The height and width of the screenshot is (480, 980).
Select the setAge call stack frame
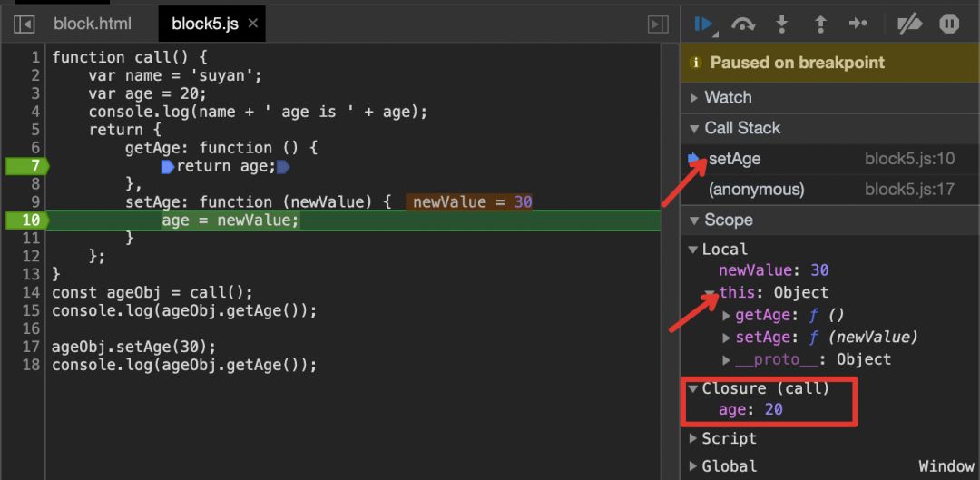click(x=830, y=159)
